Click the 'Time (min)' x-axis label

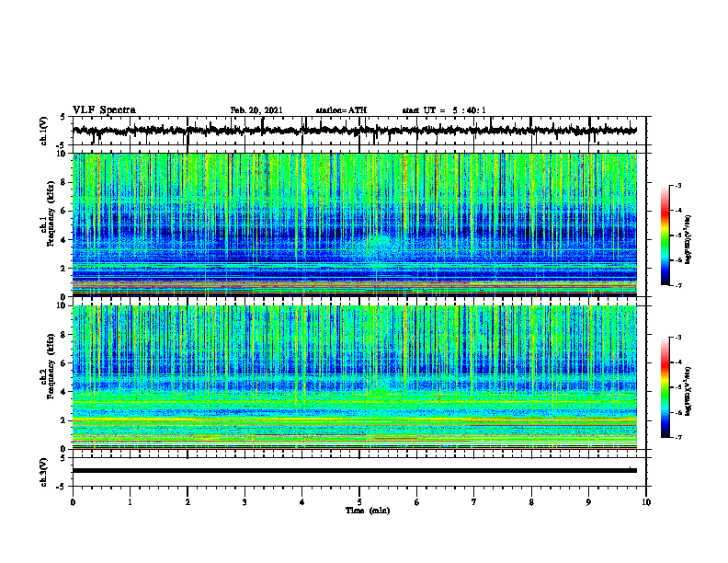click(x=368, y=511)
